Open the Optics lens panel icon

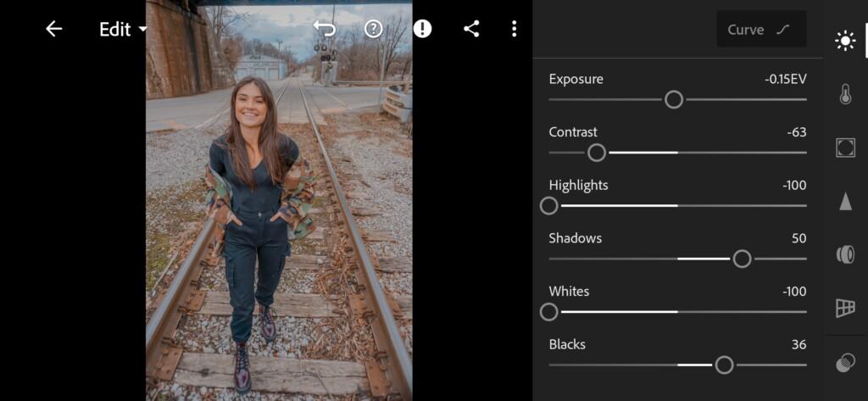click(x=845, y=255)
